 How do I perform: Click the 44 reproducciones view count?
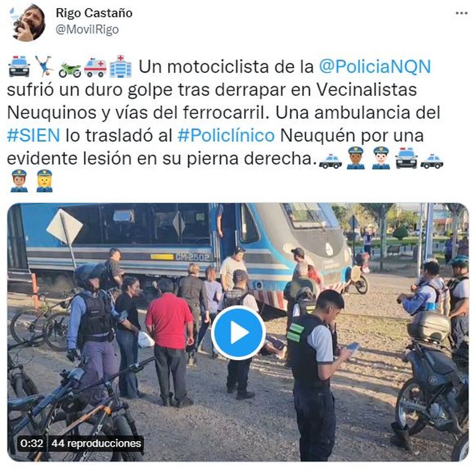click(96, 444)
